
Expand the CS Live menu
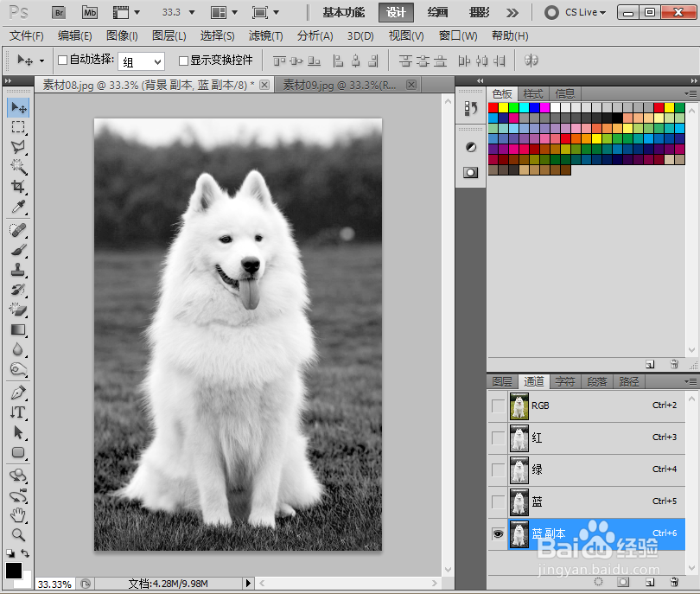coord(575,12)
